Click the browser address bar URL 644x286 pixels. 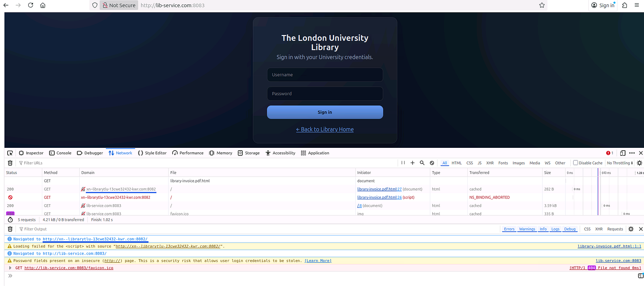[x=173, y=5]
